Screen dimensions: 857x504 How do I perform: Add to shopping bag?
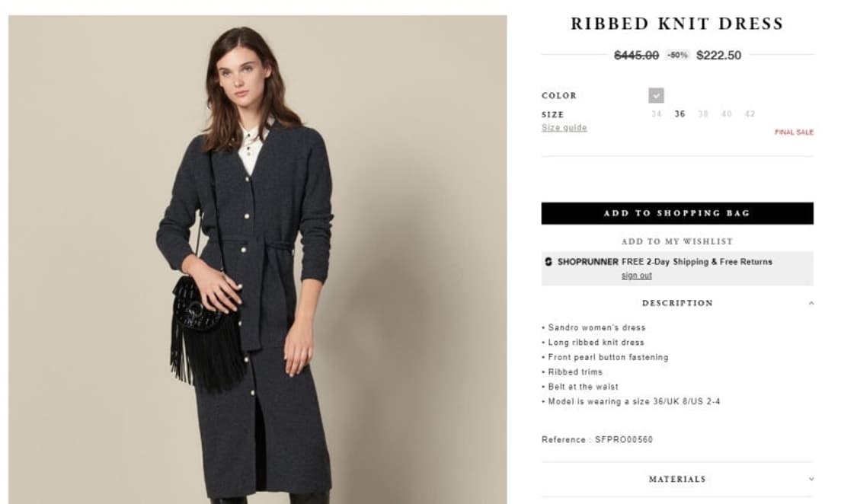677,213
